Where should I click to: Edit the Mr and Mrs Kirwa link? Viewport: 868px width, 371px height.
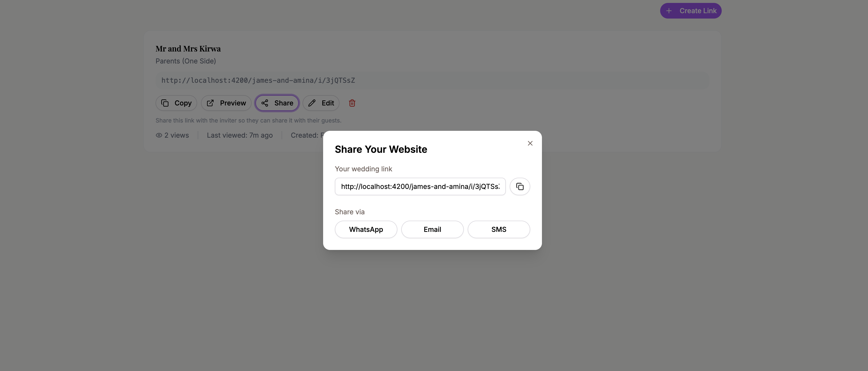(321, 103)
